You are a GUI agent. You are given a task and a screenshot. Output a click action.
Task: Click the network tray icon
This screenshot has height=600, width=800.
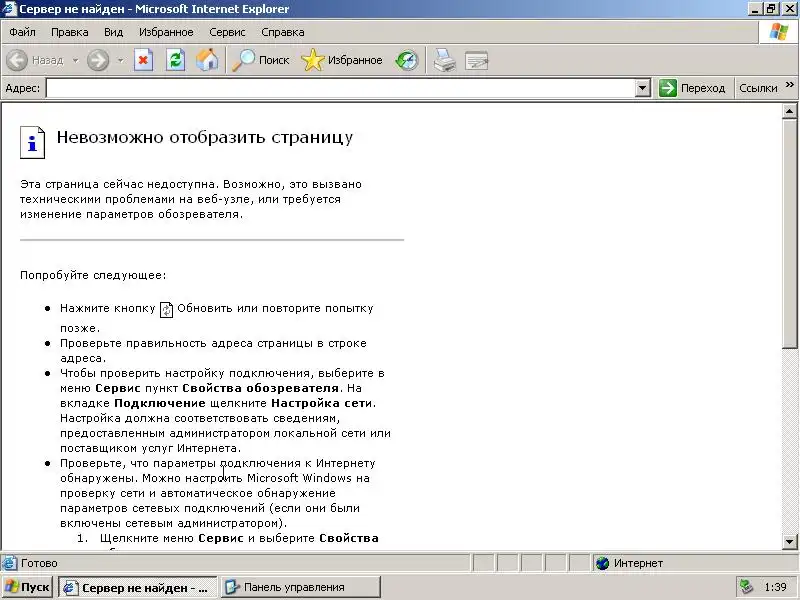[x=746, y=587]
